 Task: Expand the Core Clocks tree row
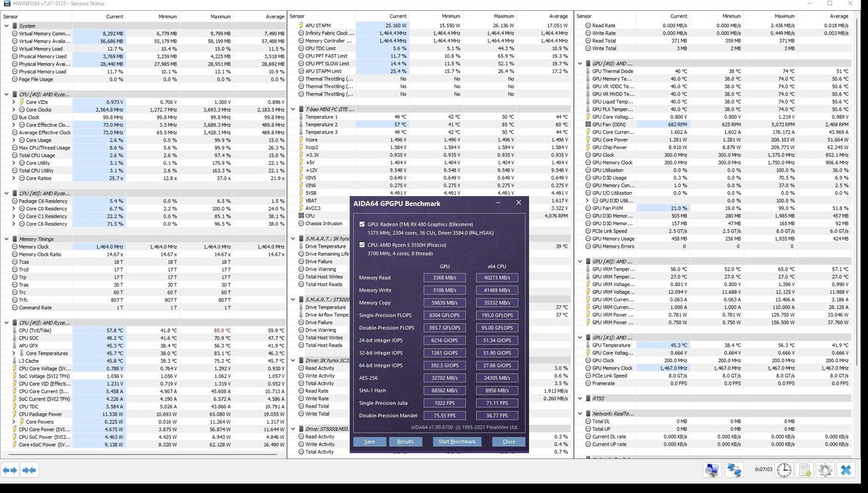(x=14, y=110)
